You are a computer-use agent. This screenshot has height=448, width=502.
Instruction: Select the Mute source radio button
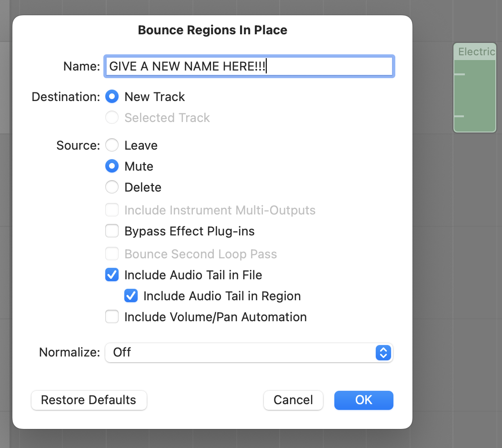coord(112,166)
